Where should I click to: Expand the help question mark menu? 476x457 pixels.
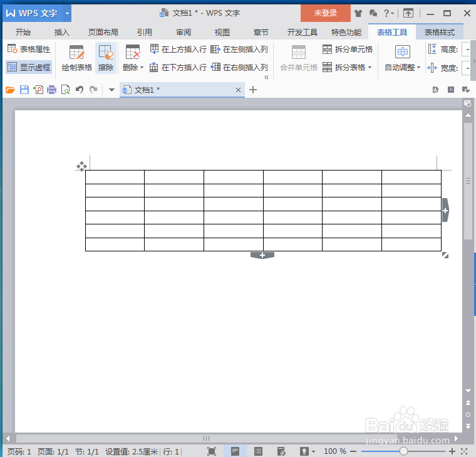click(x=388, y=13)
